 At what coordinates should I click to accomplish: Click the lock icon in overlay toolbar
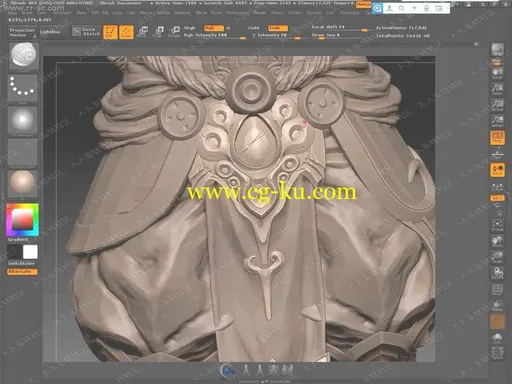point(426,8)
